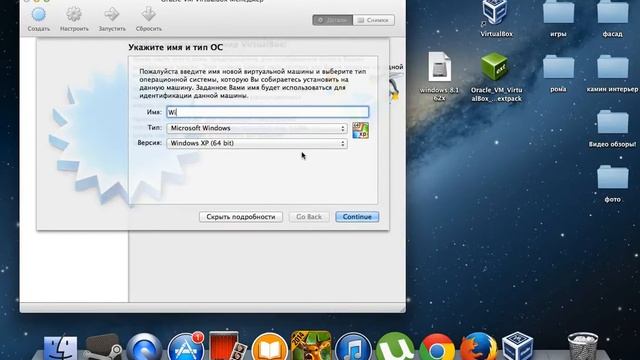The image size is (640, 360).
Task: Open Google Chrome from the dock
Action: pos(437,348)
